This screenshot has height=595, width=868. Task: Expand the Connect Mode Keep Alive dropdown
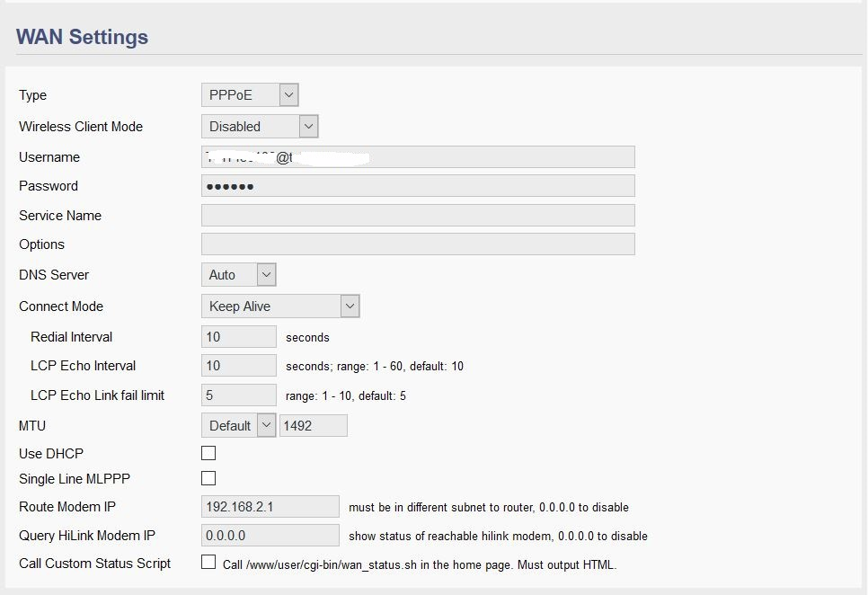coord(280,306)
